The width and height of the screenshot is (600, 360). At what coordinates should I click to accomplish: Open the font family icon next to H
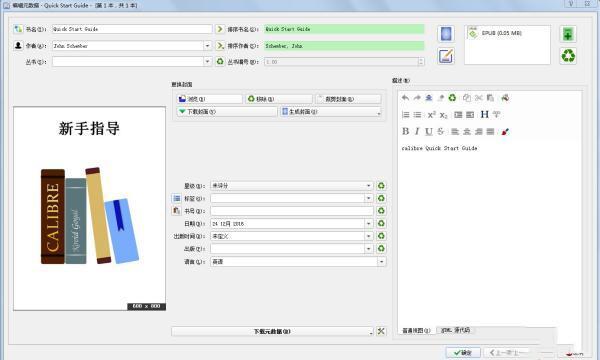click(x=496, y=114)
